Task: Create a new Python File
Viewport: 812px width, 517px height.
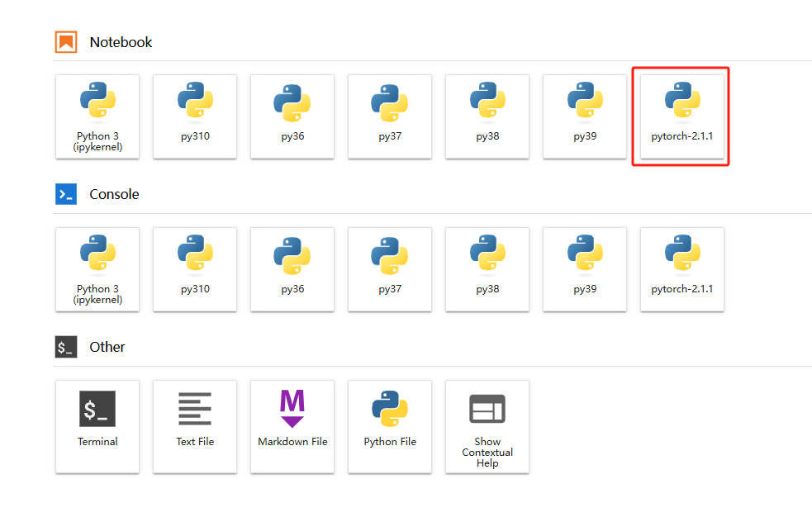Action: click(x=389, y=427)
